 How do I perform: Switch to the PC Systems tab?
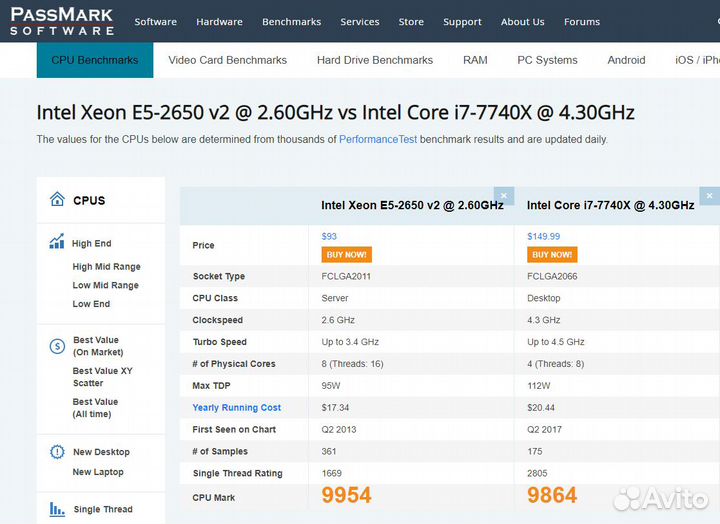point(547,60)
